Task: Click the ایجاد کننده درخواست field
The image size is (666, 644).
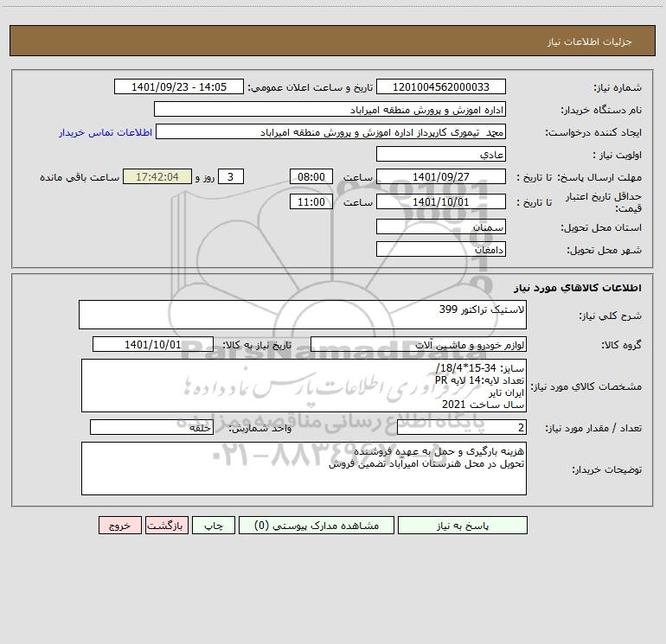Action: (330, 131)
